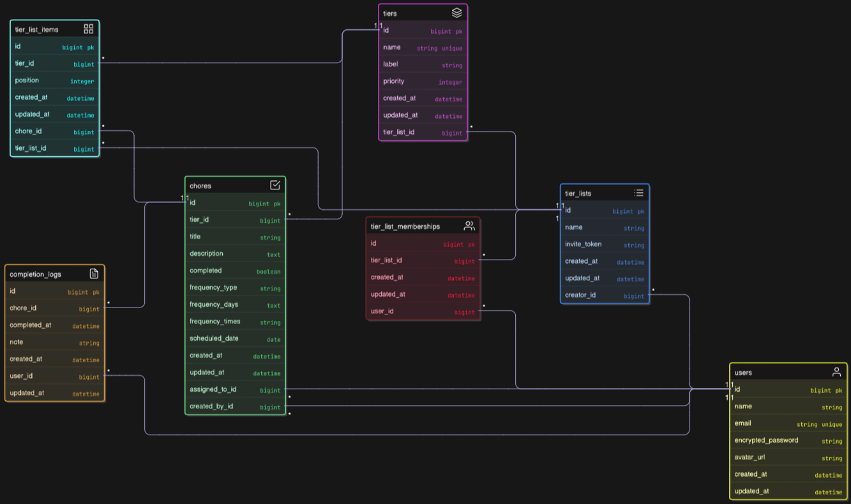Click the id row in chores table
This screenshot has width=851, height=504.
point(236,203)
